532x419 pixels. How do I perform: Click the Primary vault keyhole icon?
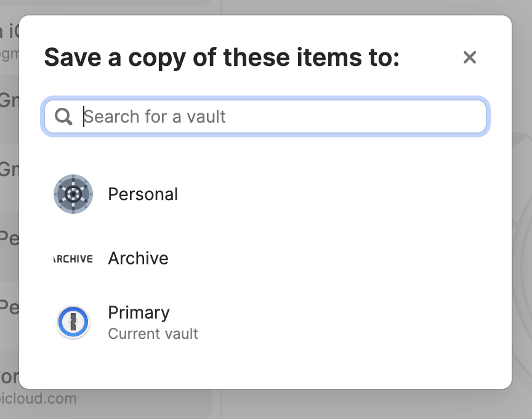point(73,322)
